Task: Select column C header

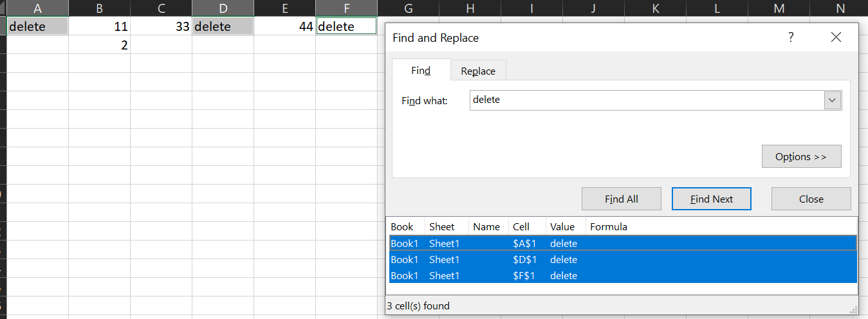Action: (161, 8)
